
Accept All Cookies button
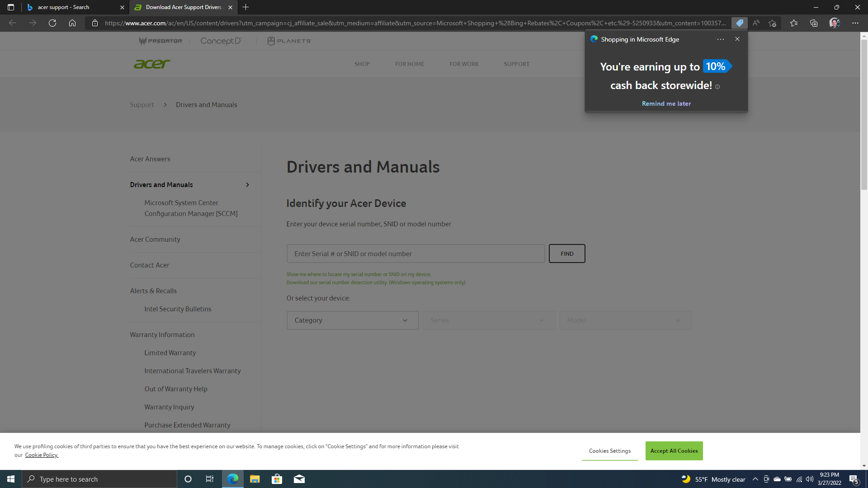[x=674, y=451]
